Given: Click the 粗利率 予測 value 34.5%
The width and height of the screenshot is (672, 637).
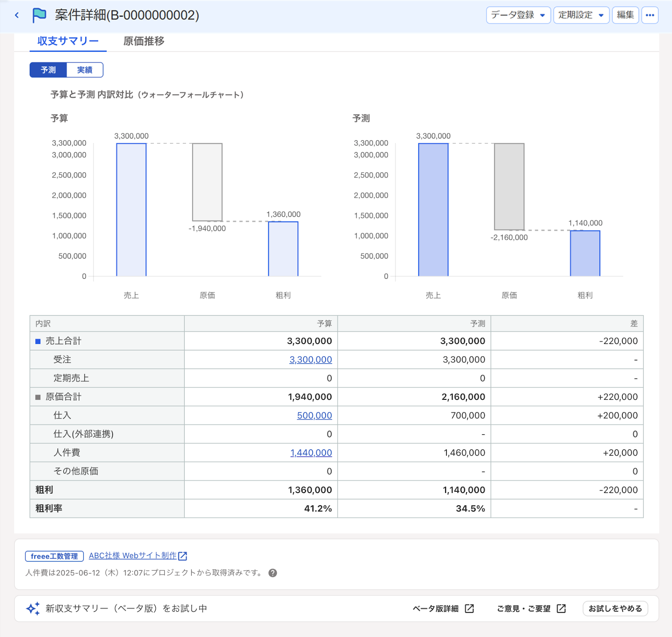Looking at the screenshot, I should [470, 509].
